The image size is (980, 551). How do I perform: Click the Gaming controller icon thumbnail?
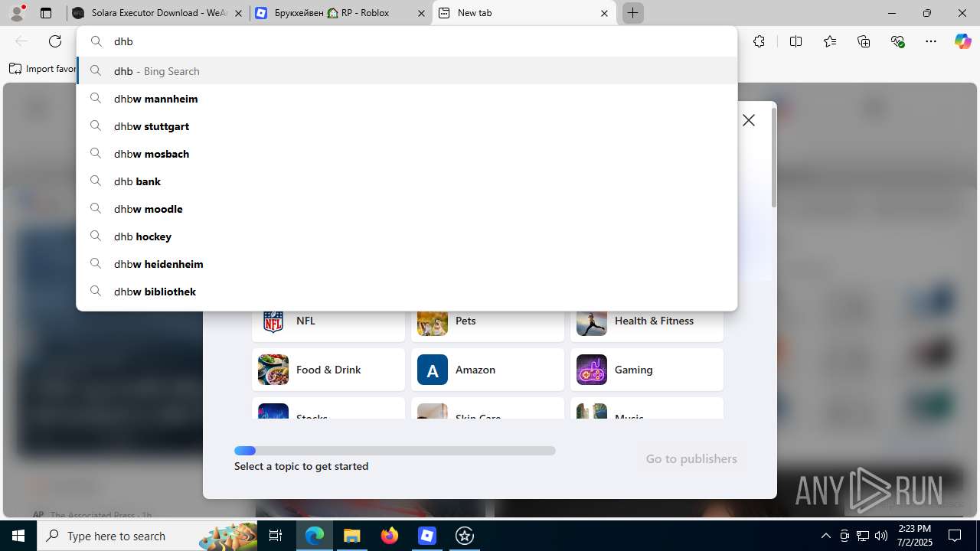(x=592, y=370)
